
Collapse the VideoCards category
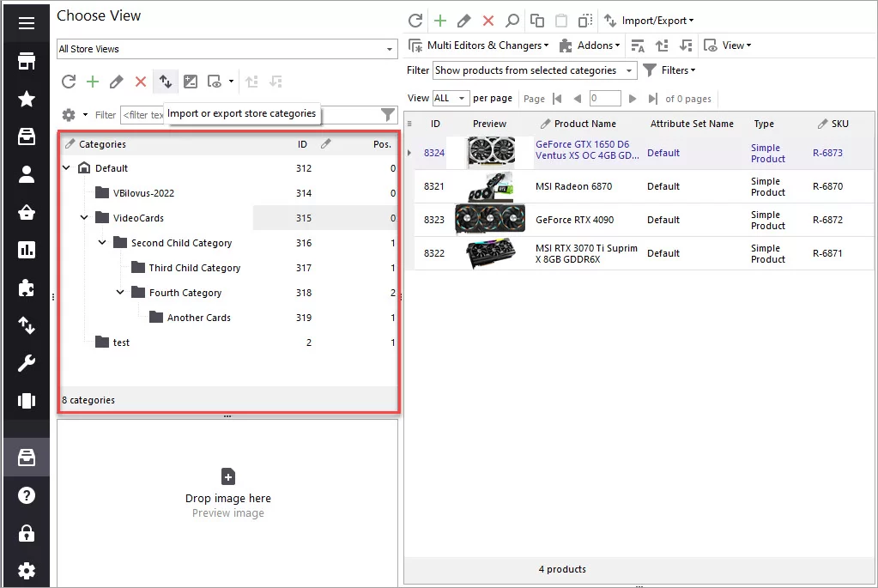[84, 218]
